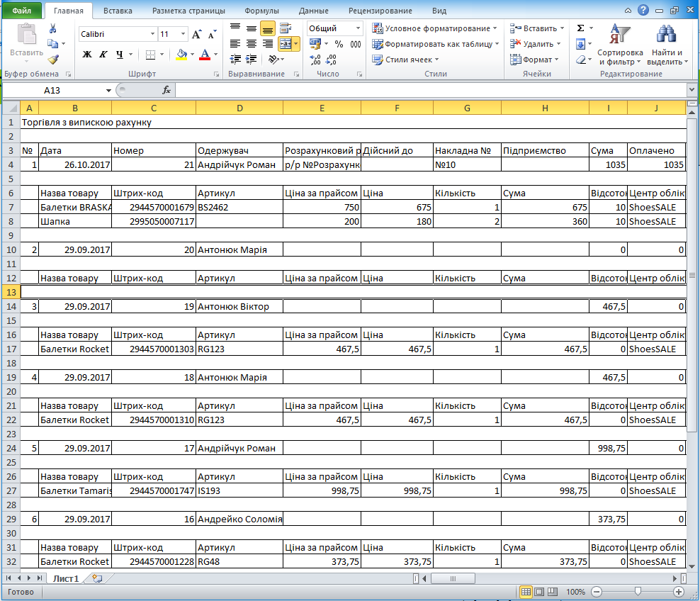700x601 pixels.
Task: Click the percent style icon
Action: (x=338, y=44)
